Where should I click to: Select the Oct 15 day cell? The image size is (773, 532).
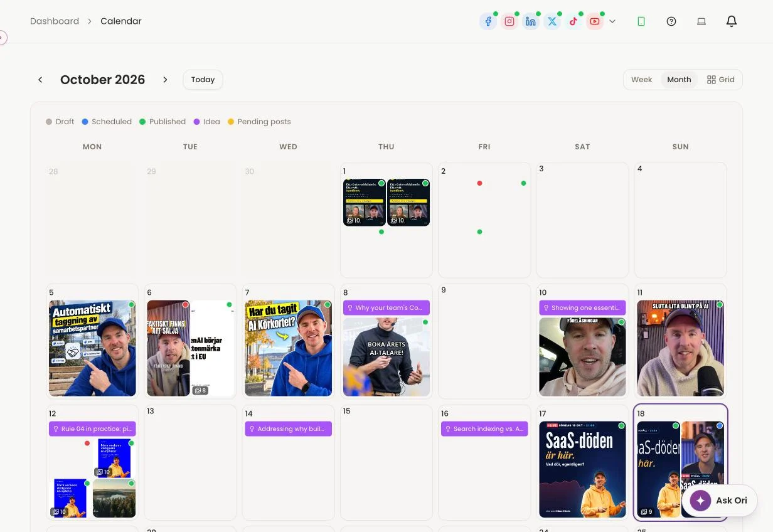click(386, 462)
